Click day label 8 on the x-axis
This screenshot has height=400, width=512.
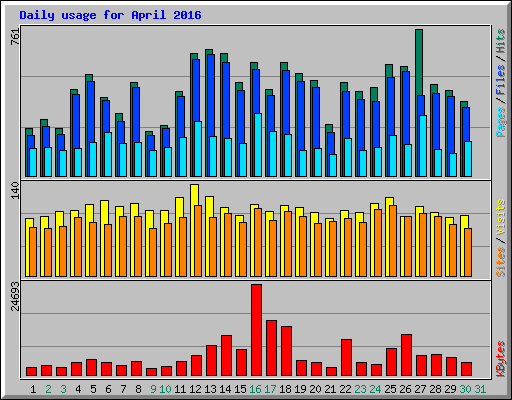(138, 389)
